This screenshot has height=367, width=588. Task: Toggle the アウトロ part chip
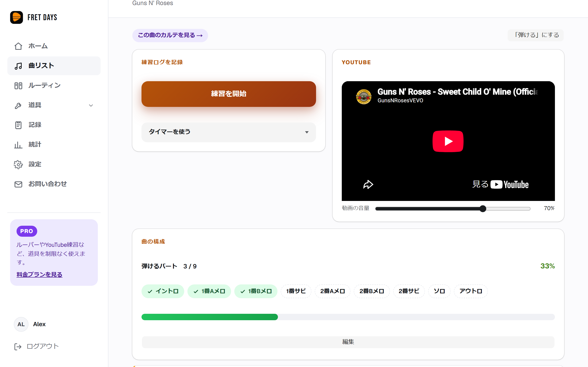pyautogui.click(x=471, y=291)
